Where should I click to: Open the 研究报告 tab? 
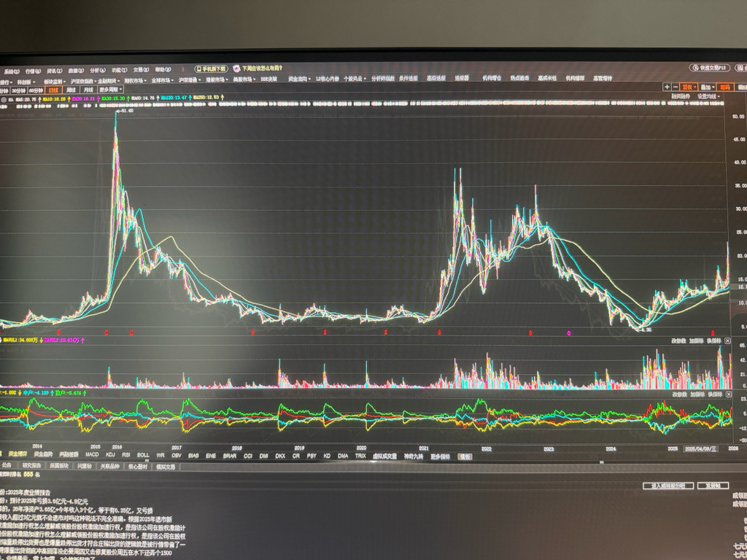click(x=32, y=466)
